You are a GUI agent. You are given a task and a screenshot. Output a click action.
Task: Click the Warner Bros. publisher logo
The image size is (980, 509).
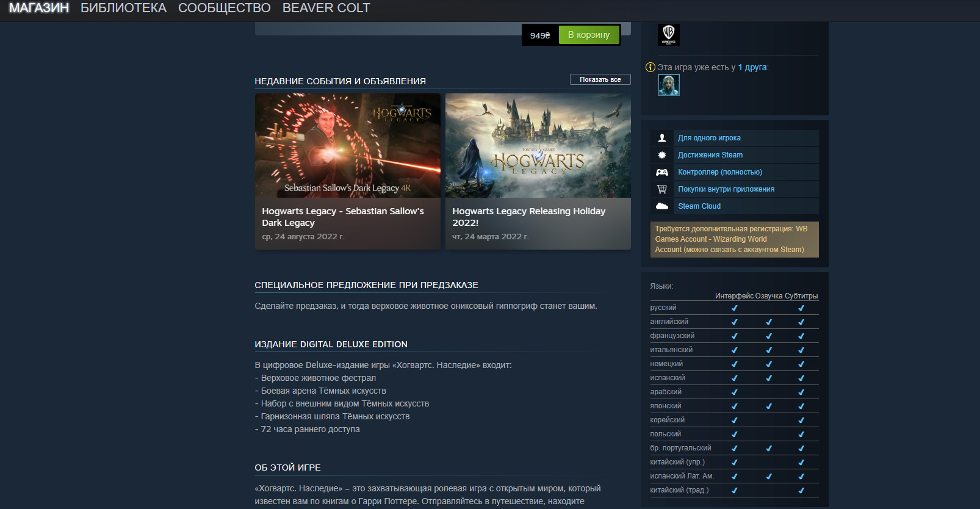tap(668, 34)
